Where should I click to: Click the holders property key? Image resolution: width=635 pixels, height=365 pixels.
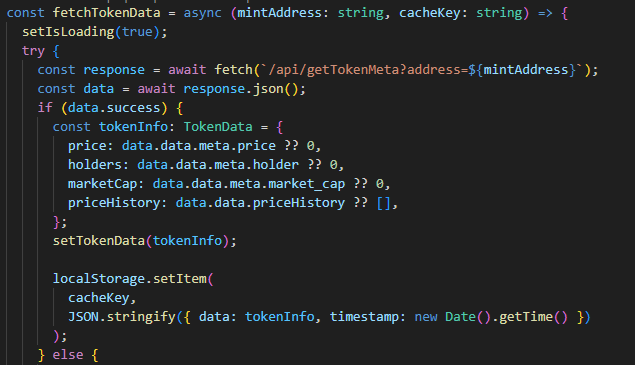94,165
